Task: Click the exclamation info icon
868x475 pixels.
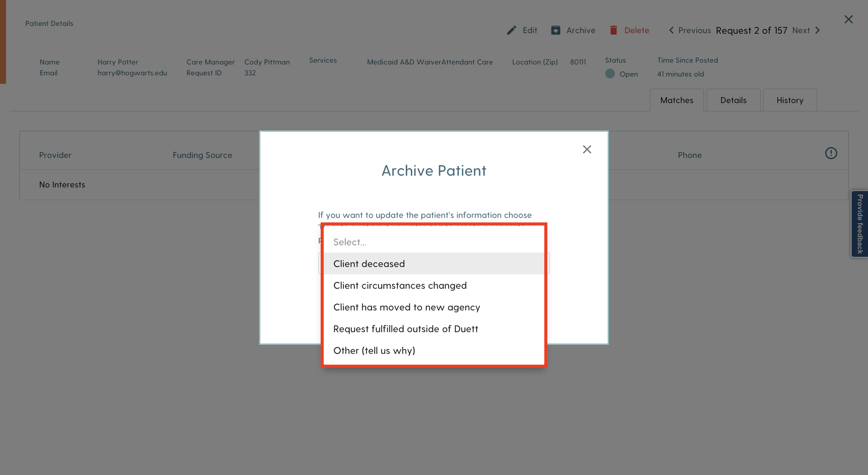Action: [x=831, y=153]
